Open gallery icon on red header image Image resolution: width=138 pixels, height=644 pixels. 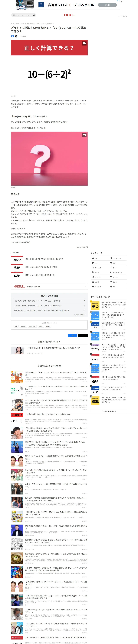(84, 43)
